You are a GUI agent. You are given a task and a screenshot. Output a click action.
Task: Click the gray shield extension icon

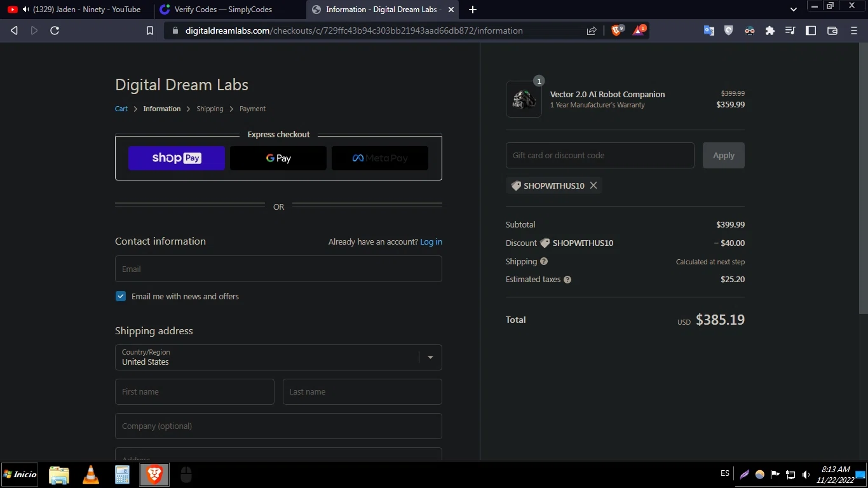[x=729, y=30]
